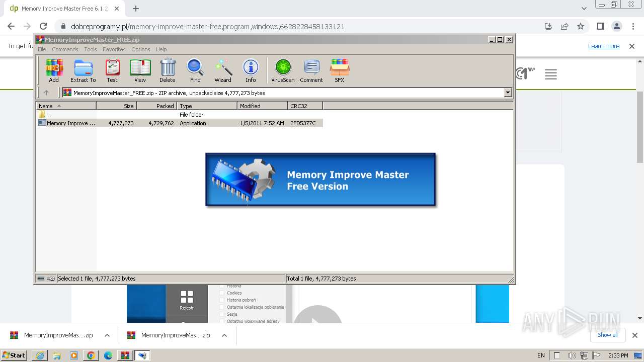Show archive Info

tap(251, 71)
